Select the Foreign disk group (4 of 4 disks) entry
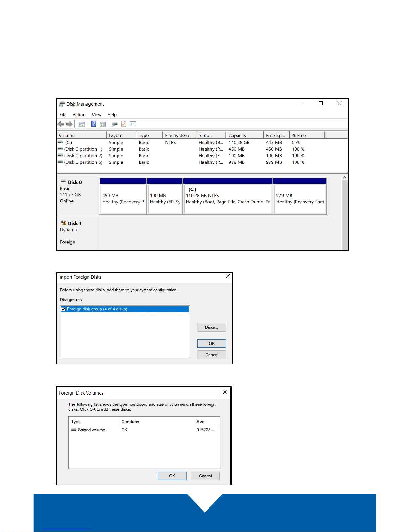Viewport: 411px width, 532px height. (125, 309)
